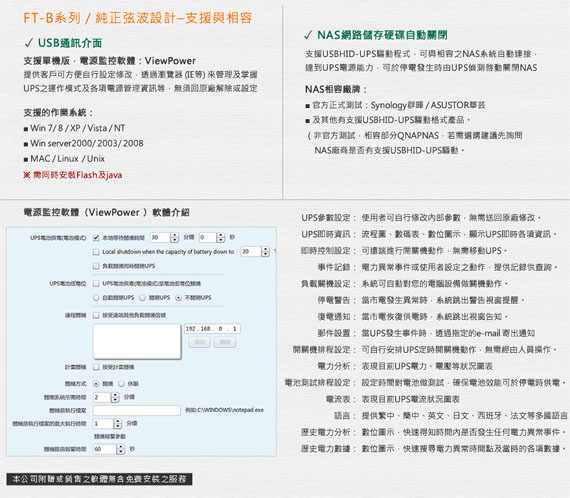570x498 pixels.
Task: Enable Local shutdown when battery capacity down to
Action: [x=96, y=252]
